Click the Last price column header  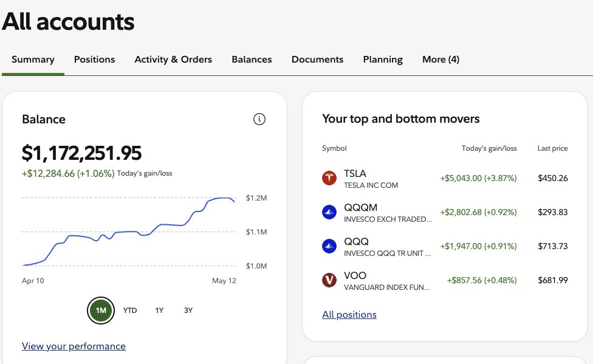click(552, 148)
